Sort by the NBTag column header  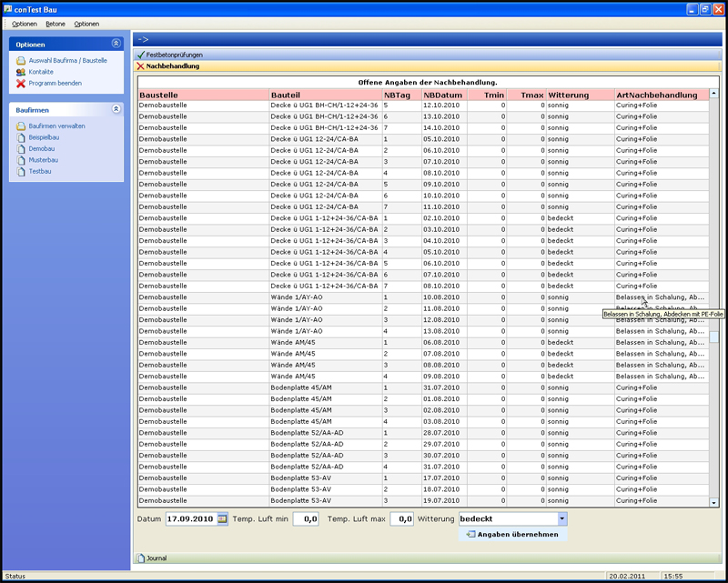click(x=401, y=95)
